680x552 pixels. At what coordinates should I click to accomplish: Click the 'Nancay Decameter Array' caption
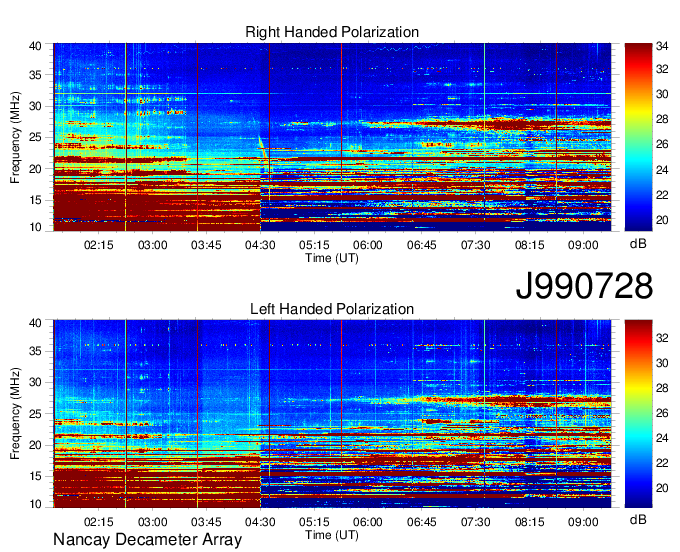coord(147,540)
